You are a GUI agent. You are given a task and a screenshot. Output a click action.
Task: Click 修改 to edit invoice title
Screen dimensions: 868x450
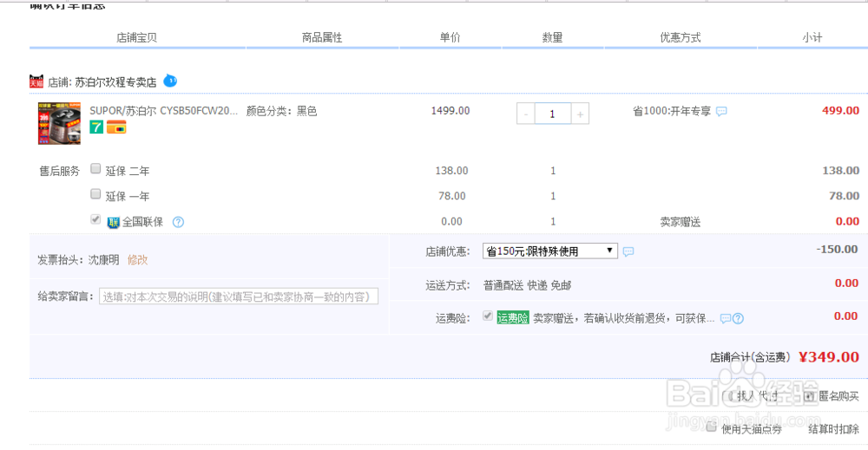[x=137, y=260]
